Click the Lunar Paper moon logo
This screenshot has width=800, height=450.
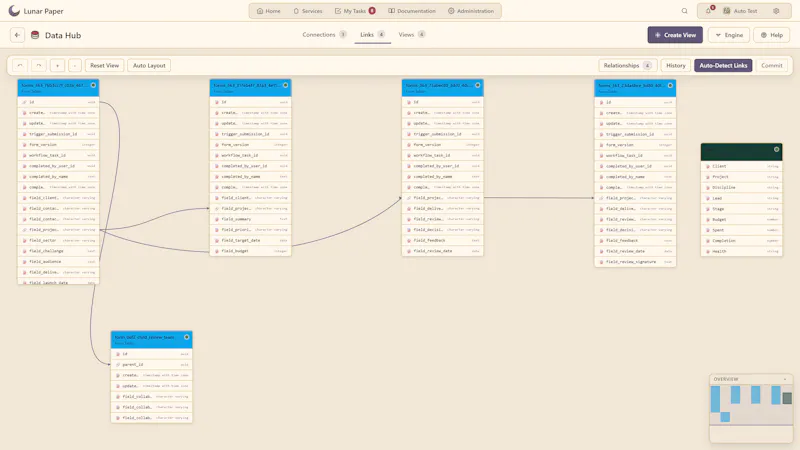(x=14, y=11)
